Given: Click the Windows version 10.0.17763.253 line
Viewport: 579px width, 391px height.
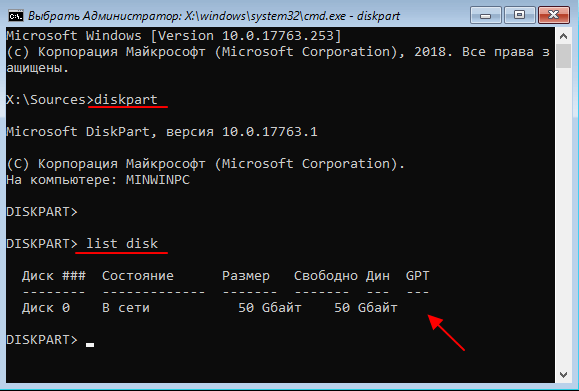Looking at the screenshot, I should pos(174,36).
